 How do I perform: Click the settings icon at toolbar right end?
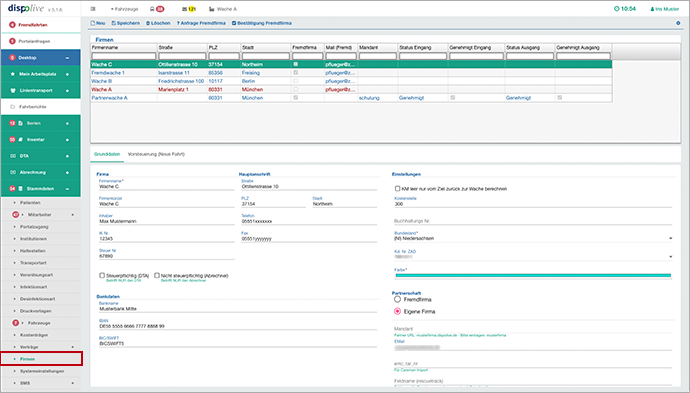[x=678, y=23]
